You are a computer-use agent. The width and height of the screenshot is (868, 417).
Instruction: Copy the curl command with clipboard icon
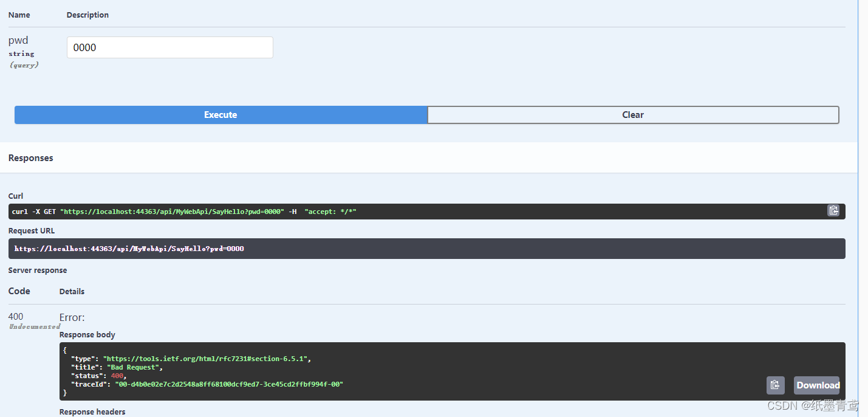click(x=833, y=210)
